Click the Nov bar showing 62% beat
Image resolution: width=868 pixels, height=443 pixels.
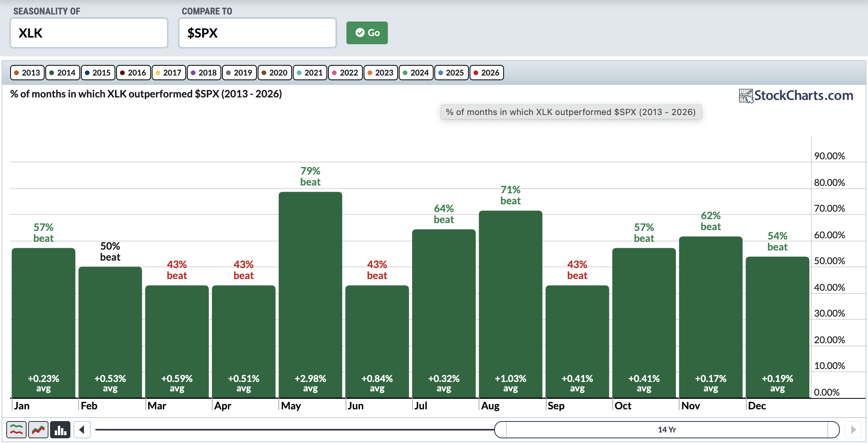711,317
